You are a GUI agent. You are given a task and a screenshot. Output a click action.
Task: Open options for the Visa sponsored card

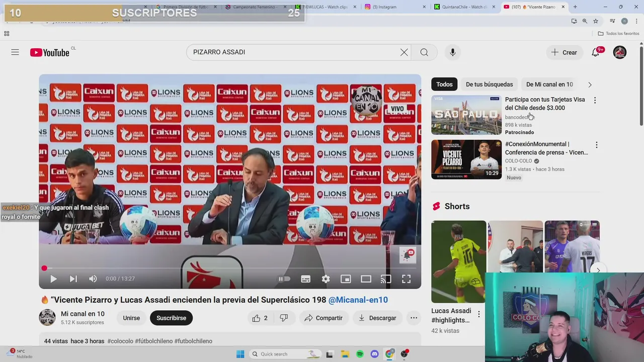click(x=595, y=100)
